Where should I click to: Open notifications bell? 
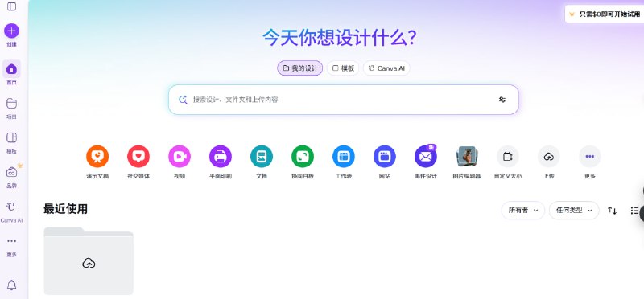pos(11,285)
